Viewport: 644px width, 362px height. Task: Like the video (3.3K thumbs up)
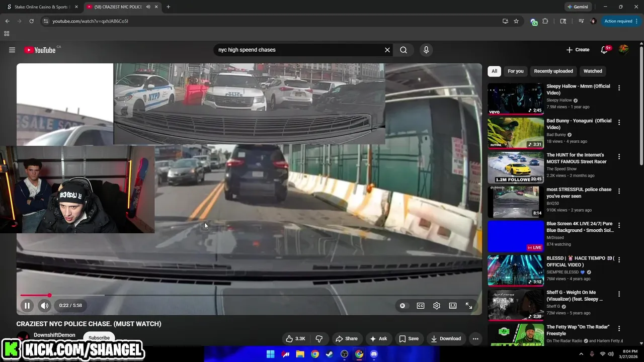pos(295,339)
